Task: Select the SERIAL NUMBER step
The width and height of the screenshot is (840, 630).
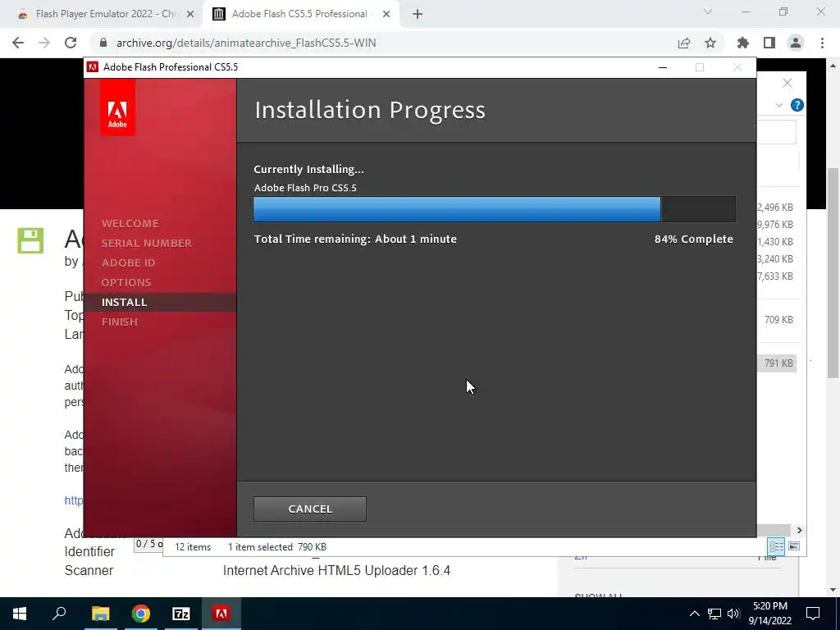Action: [x=147, y=243]
